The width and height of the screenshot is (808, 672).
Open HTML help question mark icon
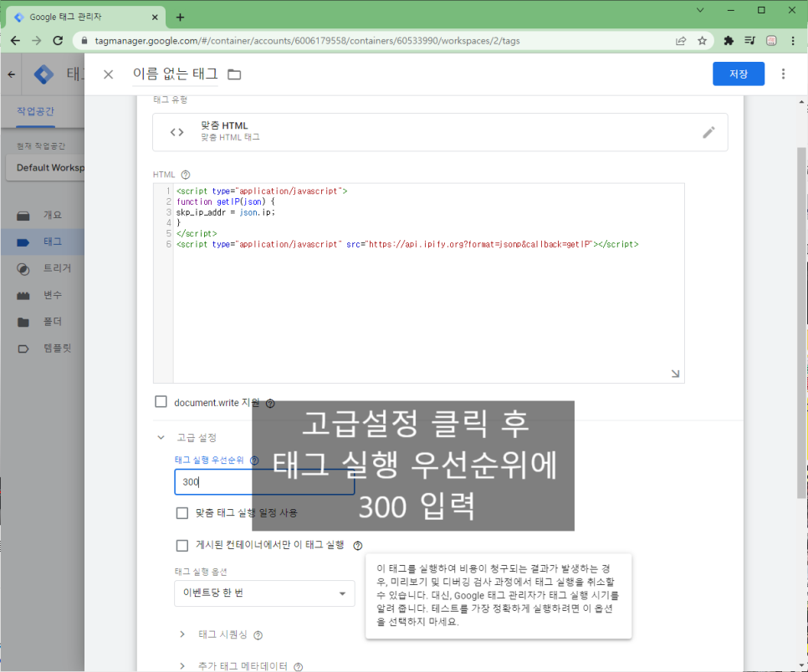click(x=186, y=175)
